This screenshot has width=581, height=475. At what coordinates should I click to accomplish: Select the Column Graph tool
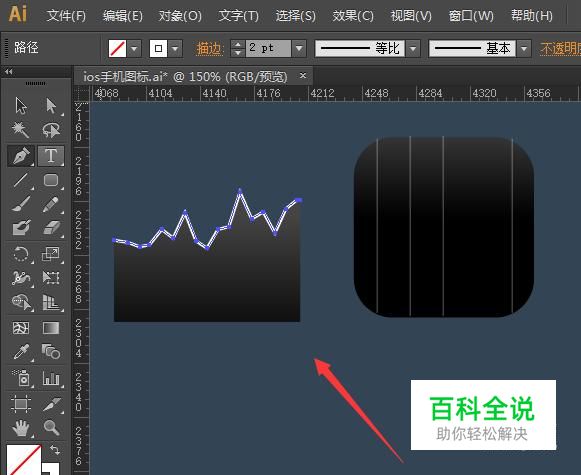point(51,378)
